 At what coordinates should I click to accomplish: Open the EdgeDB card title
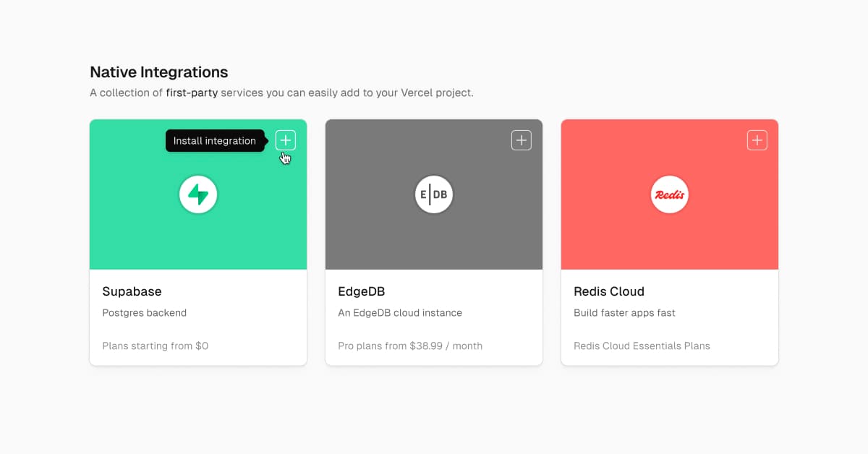coord(362,291)
